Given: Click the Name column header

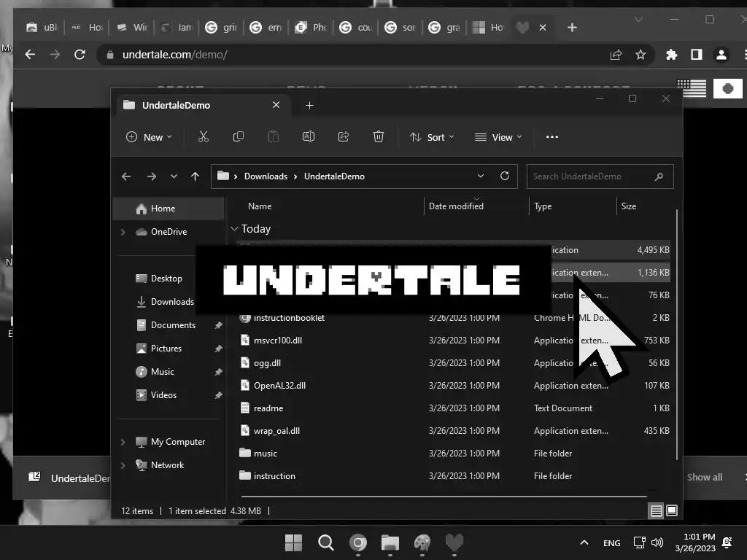Looking at the screenshot, I should click(x=260, y=206).
